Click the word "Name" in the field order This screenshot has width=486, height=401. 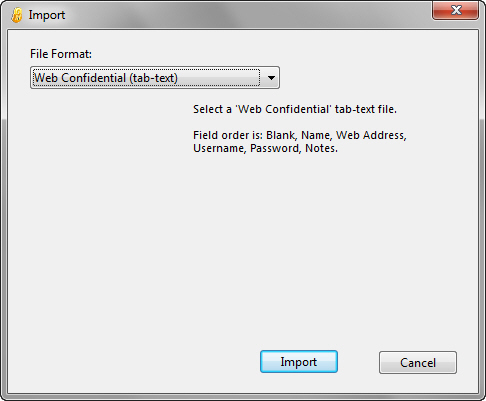(x=315, y=135)
